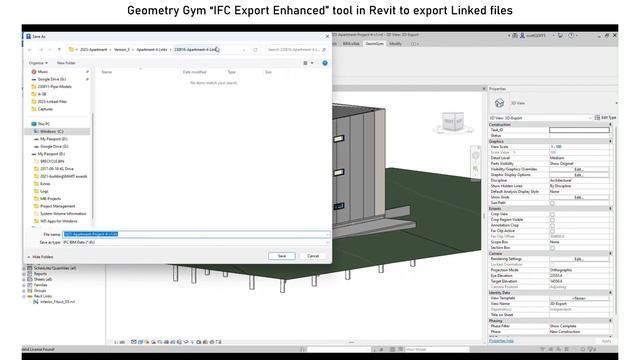Viewport: 640px width, 360px height.
Task: Expand Reports node in Project Browser
Action: 24,274
